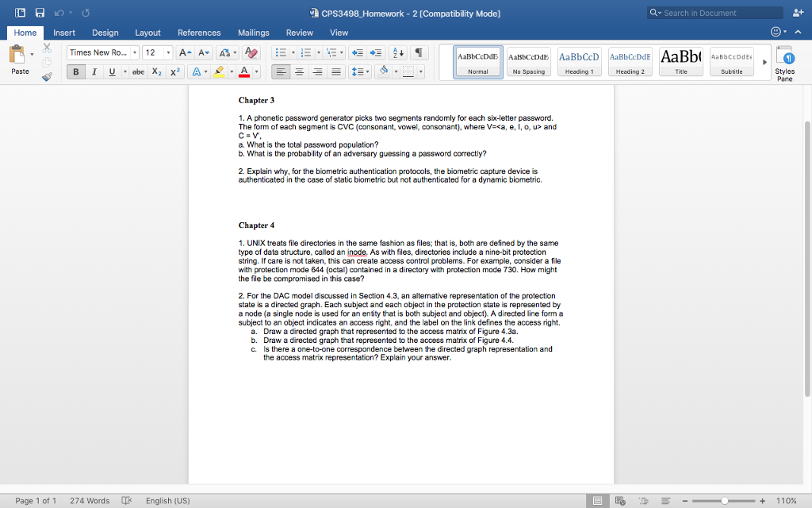Open the Mailings tab
812x508 pixels.
click(x=253, y=33)
